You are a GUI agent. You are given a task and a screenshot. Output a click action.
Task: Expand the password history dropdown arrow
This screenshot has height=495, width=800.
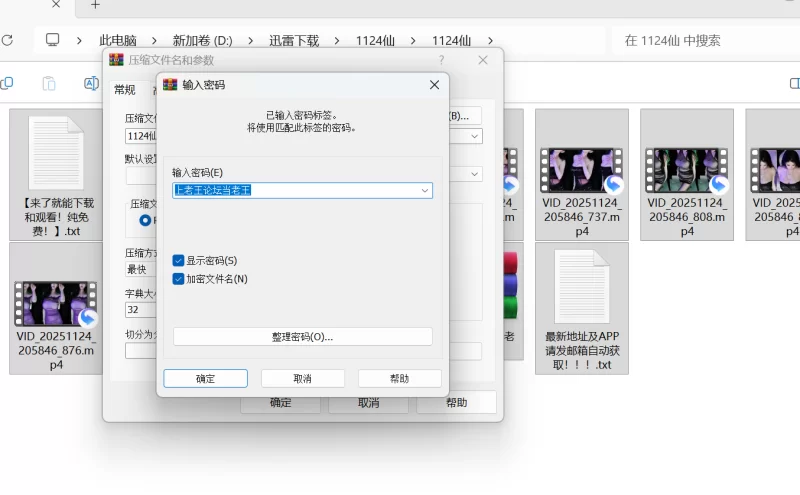[x=424, y=190]
